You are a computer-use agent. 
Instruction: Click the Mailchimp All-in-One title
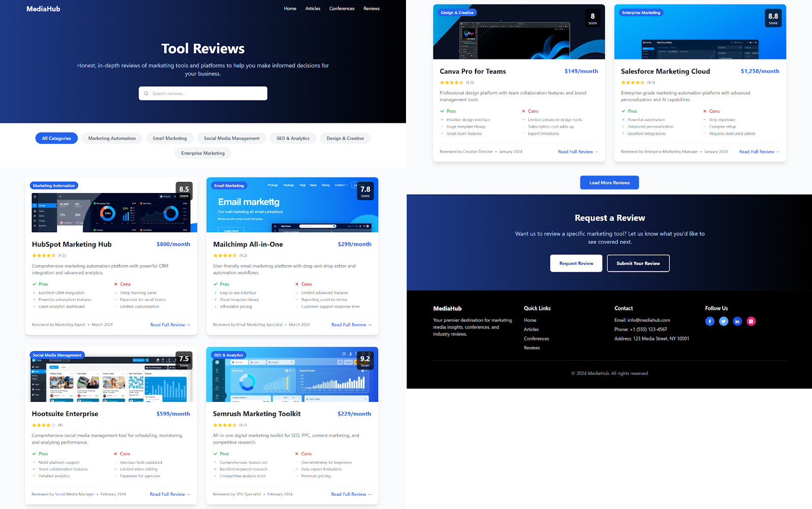(248, 244)
